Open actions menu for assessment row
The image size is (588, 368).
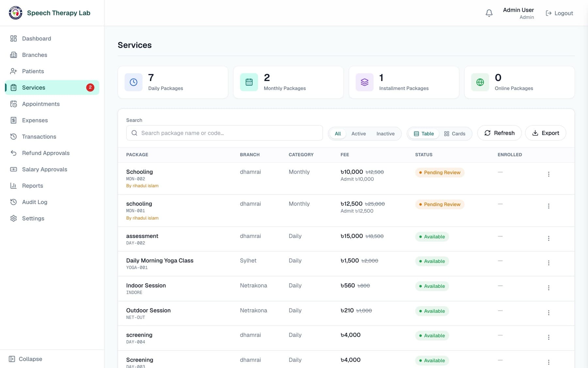548,238
